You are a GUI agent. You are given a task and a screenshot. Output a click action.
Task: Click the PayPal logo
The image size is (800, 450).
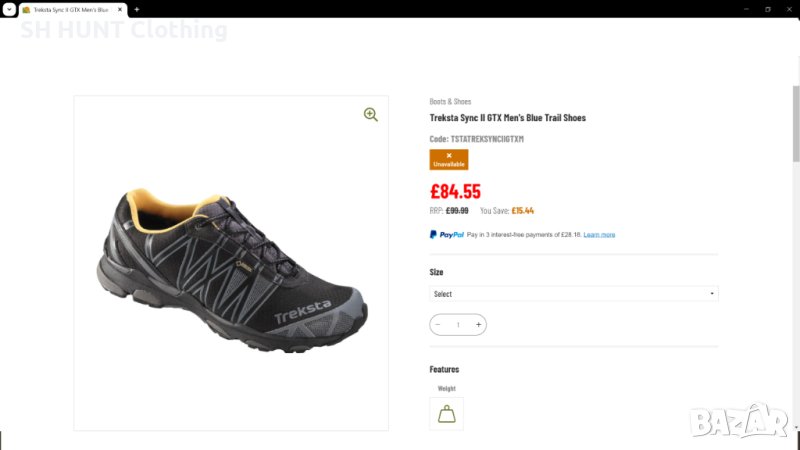click(x=447, y=234)
